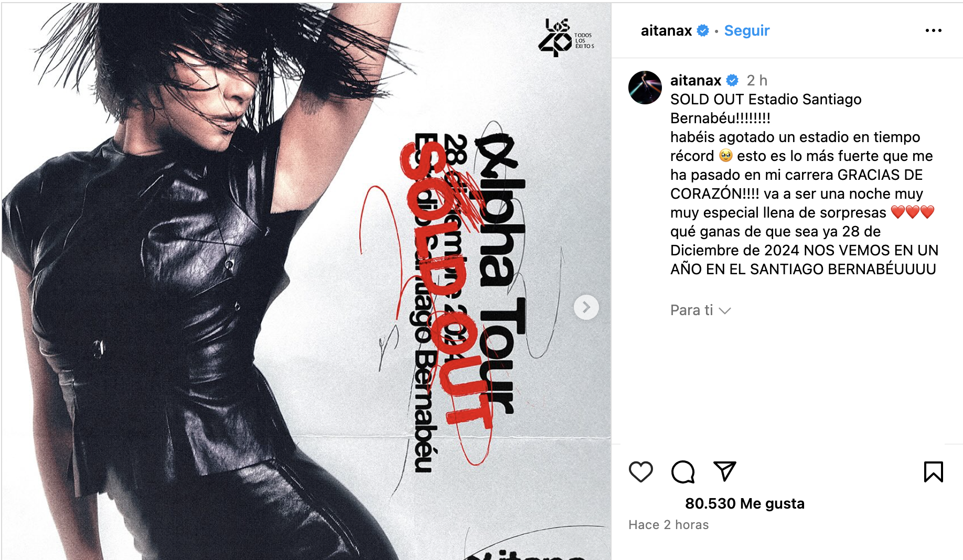Click verified badge beside caption username

coord(732,80)
